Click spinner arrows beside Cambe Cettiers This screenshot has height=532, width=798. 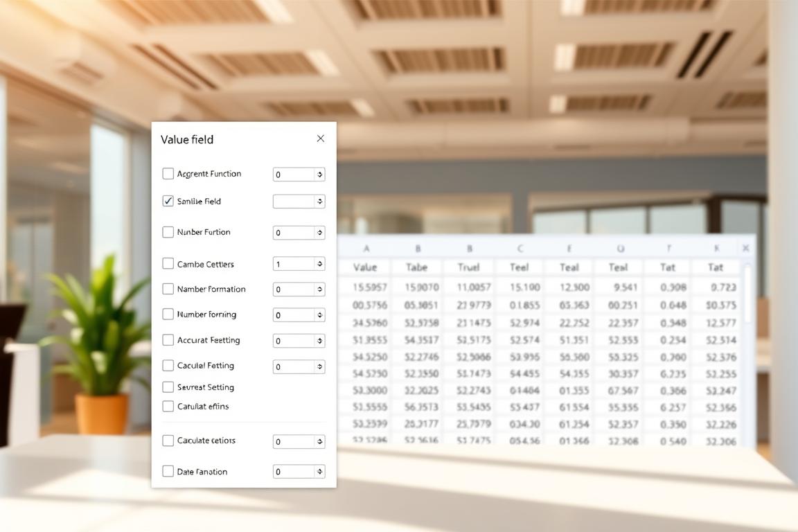click(x=319, y=264)
